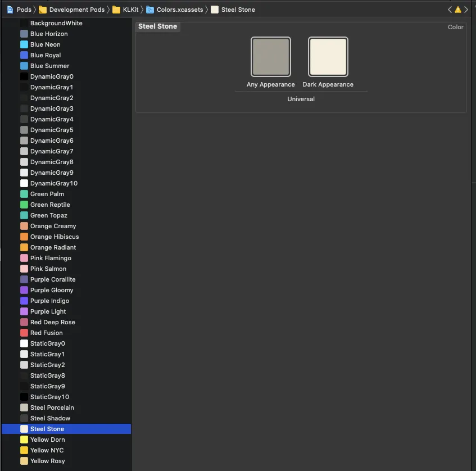Image resolution: width=476 pixels, height=471 pixels.
Task: Go to the next issue arrow
Action: 466,10
